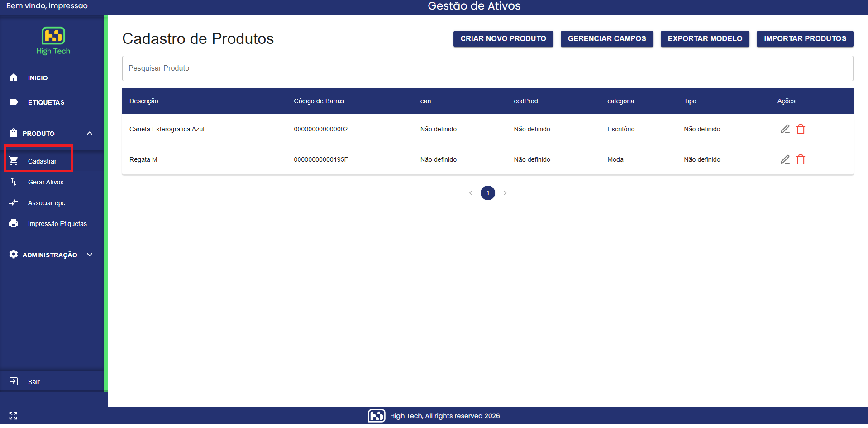This screenshot has height=428, width=868.
Task: Click the Moda category cell
Action: [x=615, y=159]
